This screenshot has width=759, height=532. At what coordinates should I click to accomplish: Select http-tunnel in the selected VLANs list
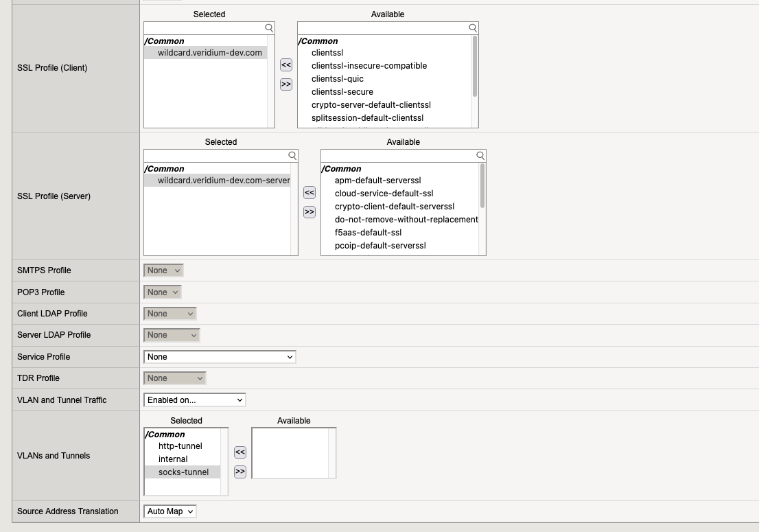[180, 446]
